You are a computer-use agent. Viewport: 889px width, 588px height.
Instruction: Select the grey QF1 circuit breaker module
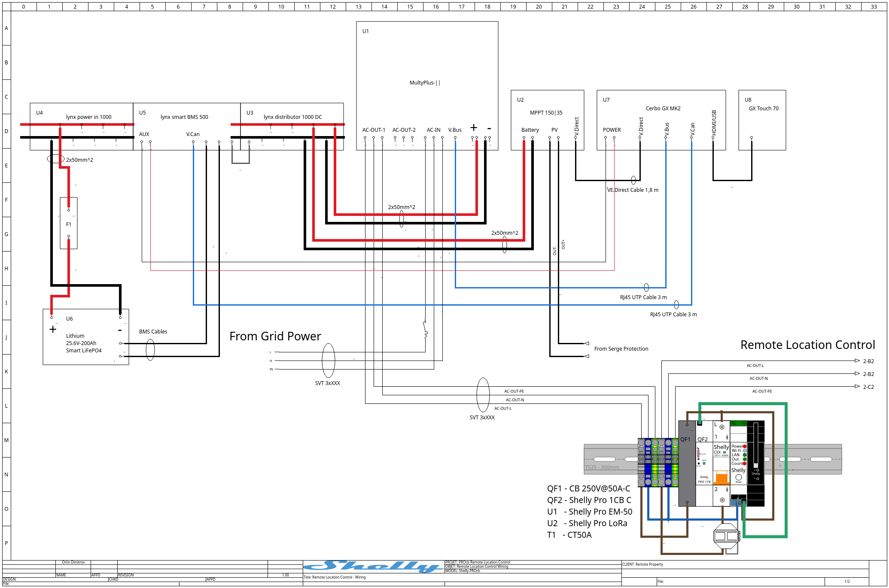click(x=687, y=464)
